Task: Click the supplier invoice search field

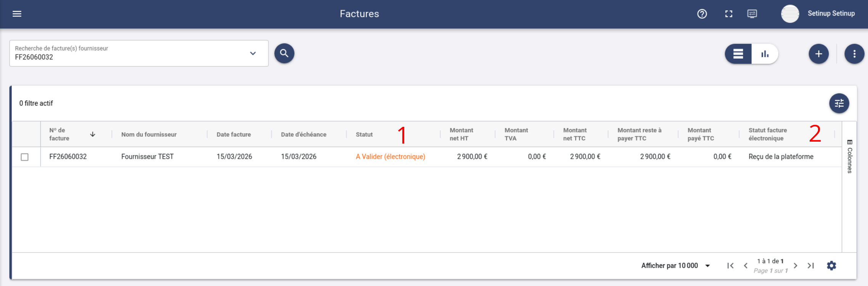Action: coord(139,53)
